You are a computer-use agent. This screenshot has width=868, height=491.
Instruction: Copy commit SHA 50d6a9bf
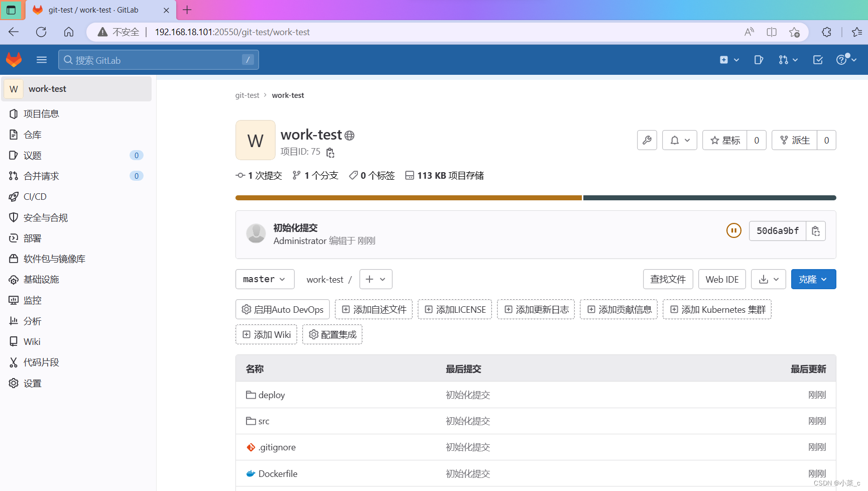pyautogui.click(x=816, y=231)
